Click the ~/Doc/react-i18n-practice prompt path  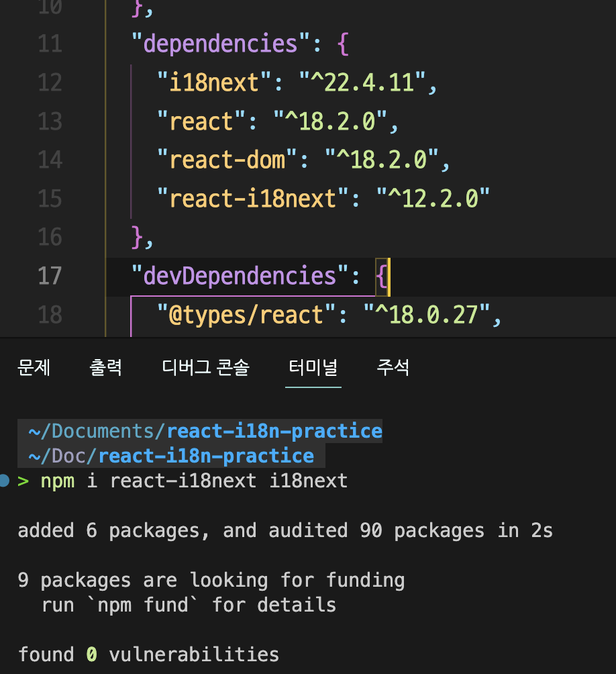(171, 456)
